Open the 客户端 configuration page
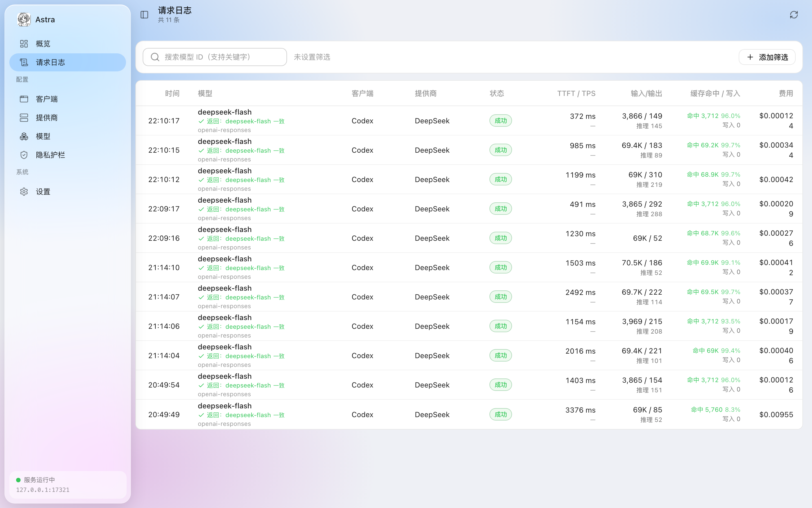 (67, 99)
